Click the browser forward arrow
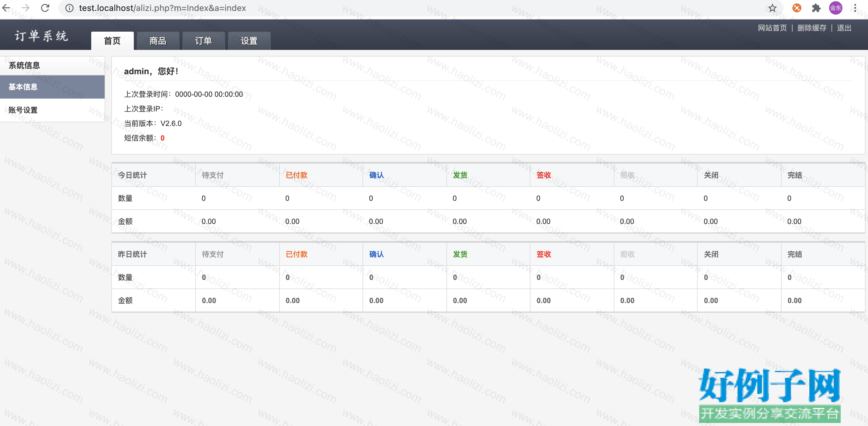 26,8
